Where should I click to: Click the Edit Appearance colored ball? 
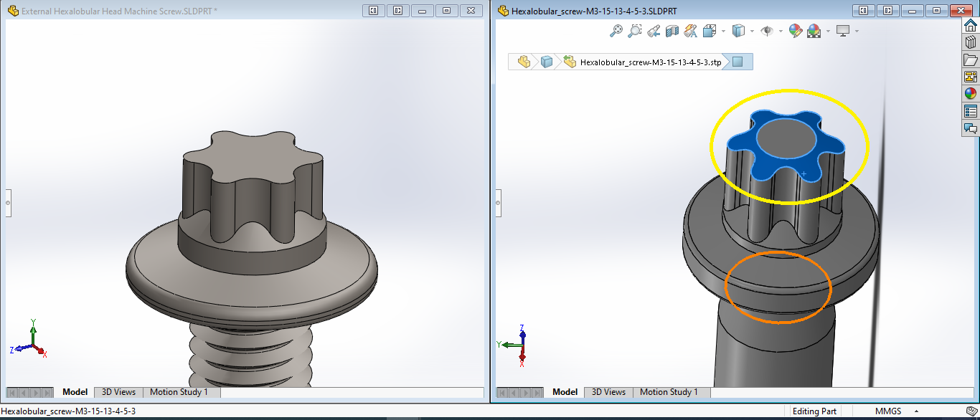tap(795, 31)
